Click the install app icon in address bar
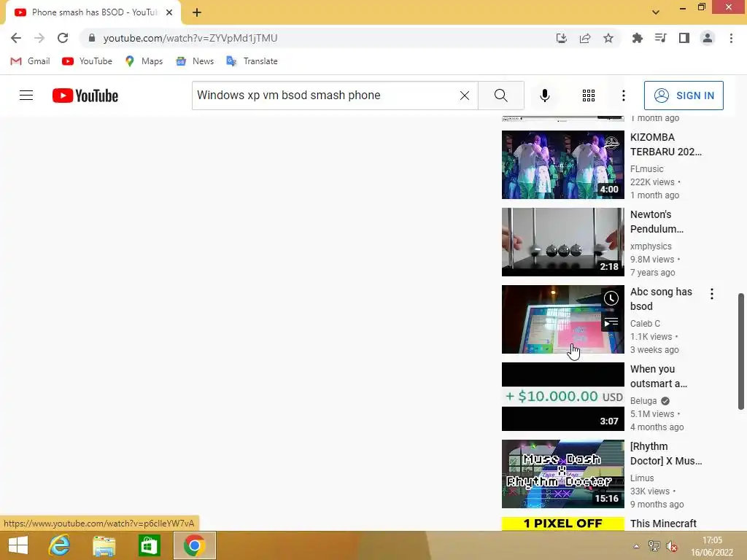Viewport: 747px width, 560px height. coord(562,38)
